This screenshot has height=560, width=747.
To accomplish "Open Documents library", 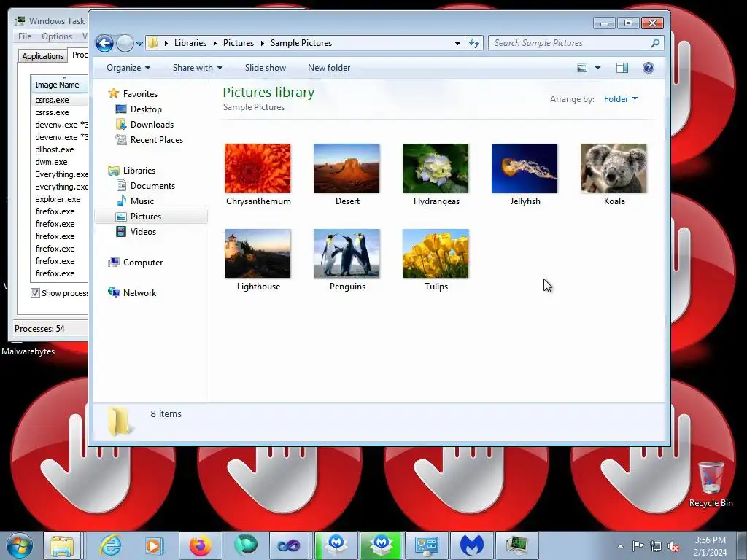I will [152, 186].
